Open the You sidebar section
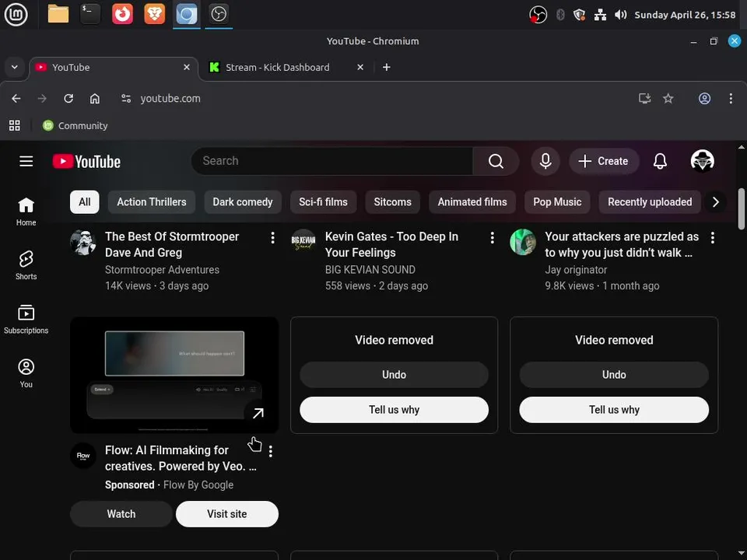 (26, 373)
